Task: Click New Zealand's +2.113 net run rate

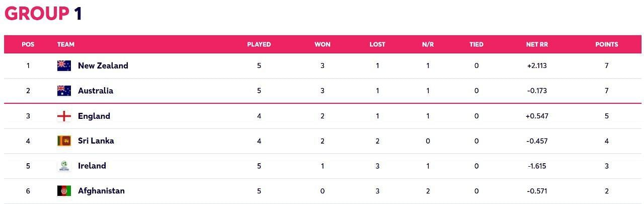Action: 537,65
